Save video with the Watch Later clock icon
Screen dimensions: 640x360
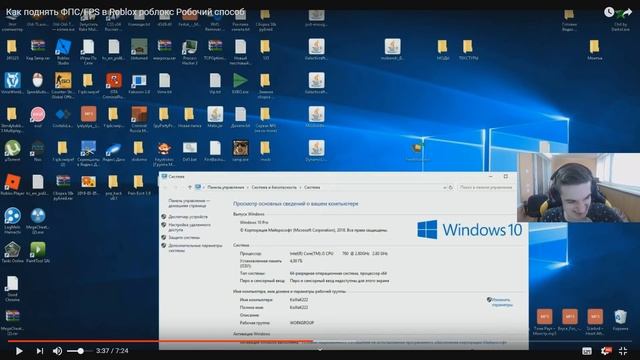(609, 12)
